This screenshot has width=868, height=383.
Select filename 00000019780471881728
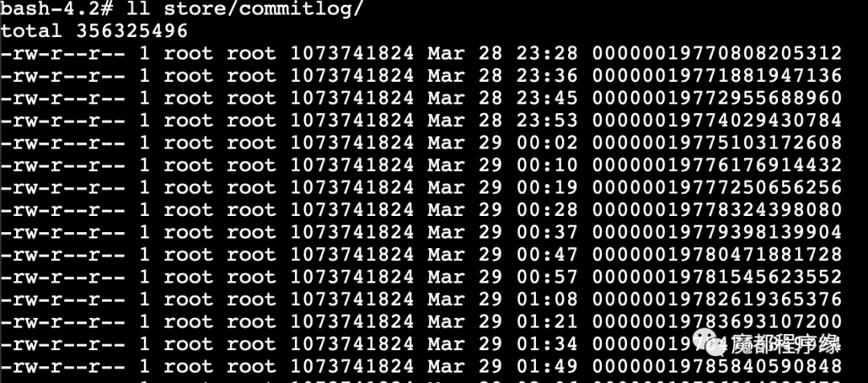tap(717, 255)
